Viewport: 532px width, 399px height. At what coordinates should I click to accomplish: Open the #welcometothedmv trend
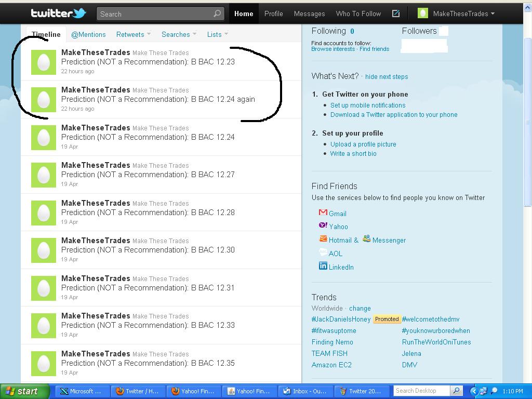(x=431, y=320)
